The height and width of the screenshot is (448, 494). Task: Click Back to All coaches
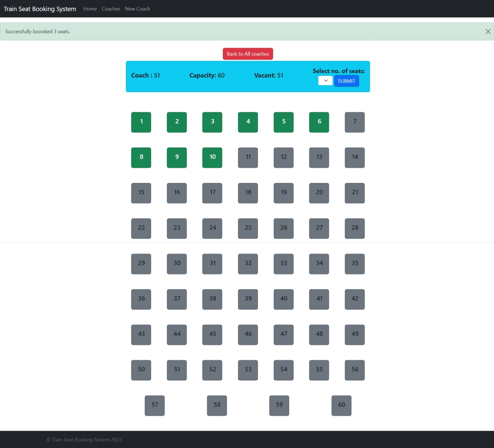pyautogui.click(x=248, y=54)
